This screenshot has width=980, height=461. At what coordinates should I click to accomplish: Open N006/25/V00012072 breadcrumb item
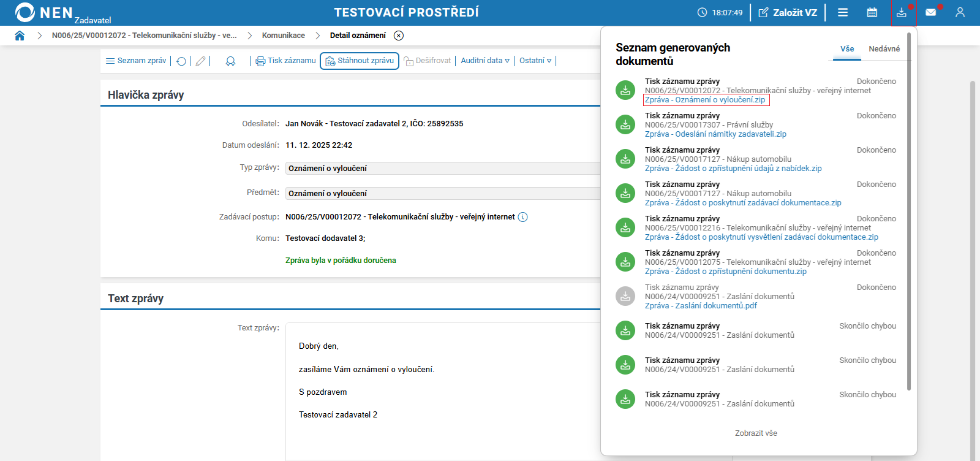pos(145,36)
